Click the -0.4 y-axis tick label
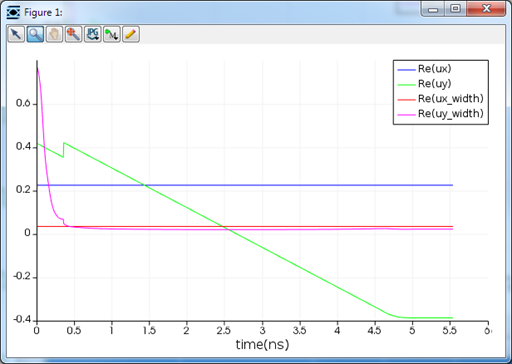This screenshot has width=512, height=364. coord(22,320)
